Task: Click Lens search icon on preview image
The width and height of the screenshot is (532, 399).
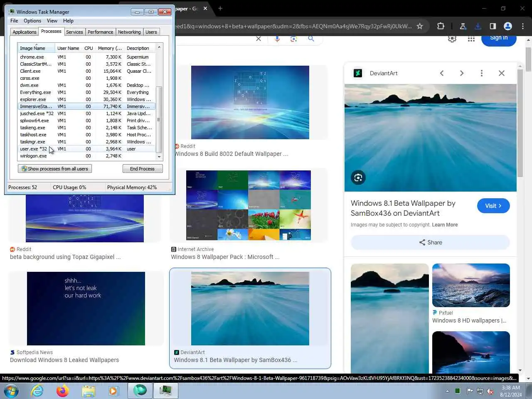Action: tap(358, 178)
